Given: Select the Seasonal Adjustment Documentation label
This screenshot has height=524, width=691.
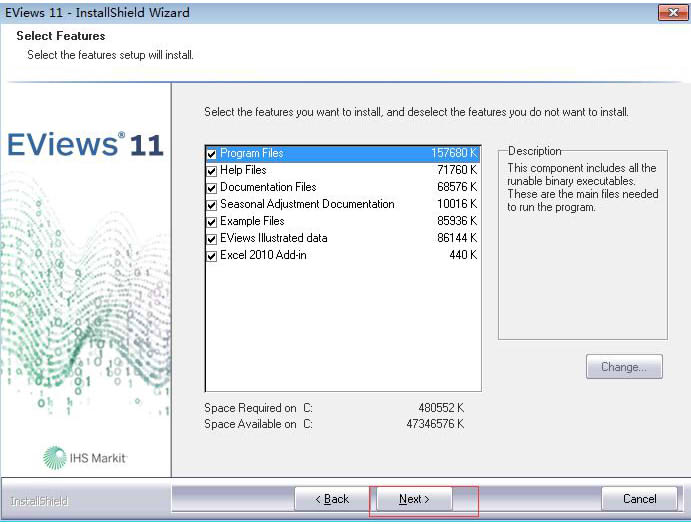Looking at the screenshot, I should click(307, 204).
